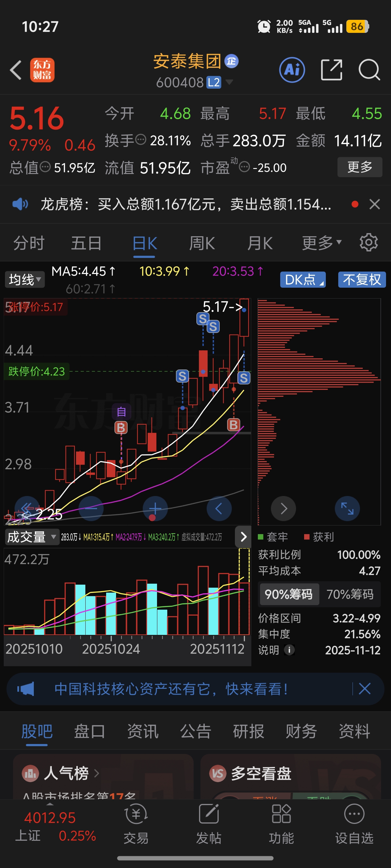This screenshot has width=391, height=868.
Task: Expand stock code dropdown arrow
Action: pos(229,82)
